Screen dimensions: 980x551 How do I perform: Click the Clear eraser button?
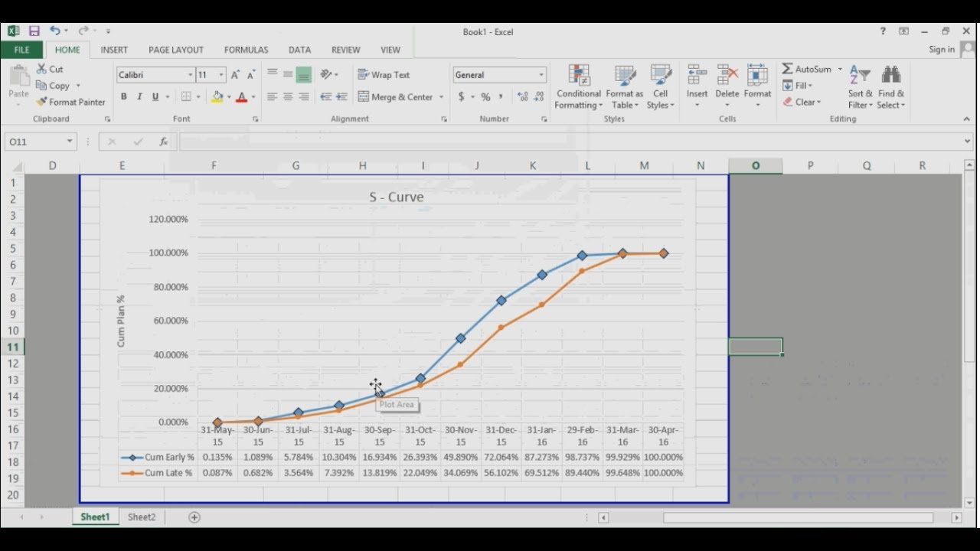[801, 102]
